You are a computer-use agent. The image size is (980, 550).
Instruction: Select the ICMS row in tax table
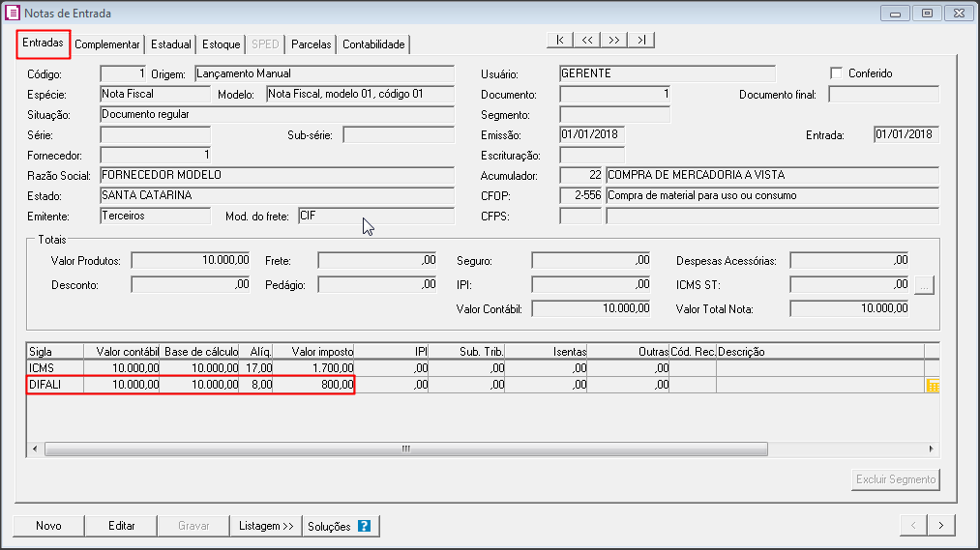[x=193, y=368]
